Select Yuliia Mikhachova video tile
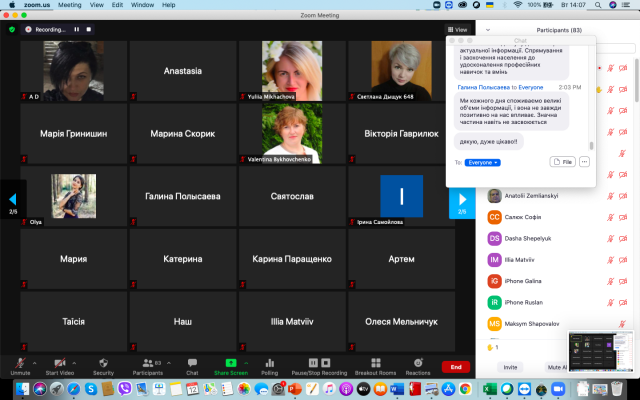 click(x=292, y=71)
